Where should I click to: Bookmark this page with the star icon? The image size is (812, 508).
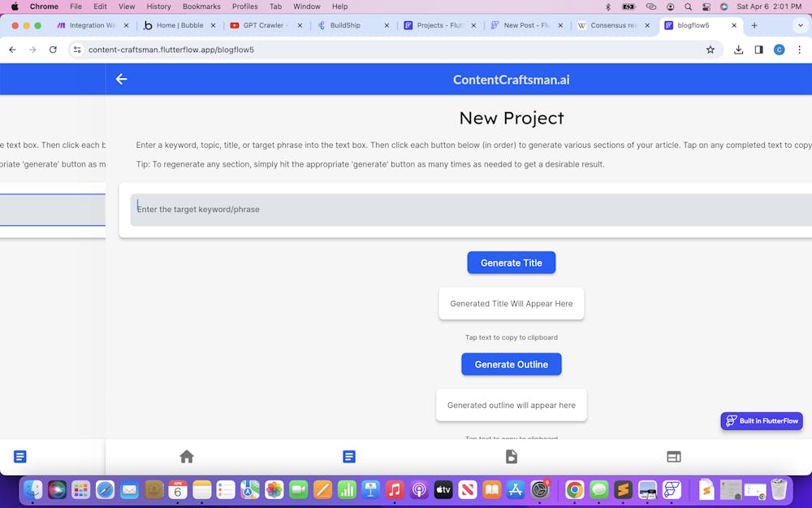pos(710,50)
